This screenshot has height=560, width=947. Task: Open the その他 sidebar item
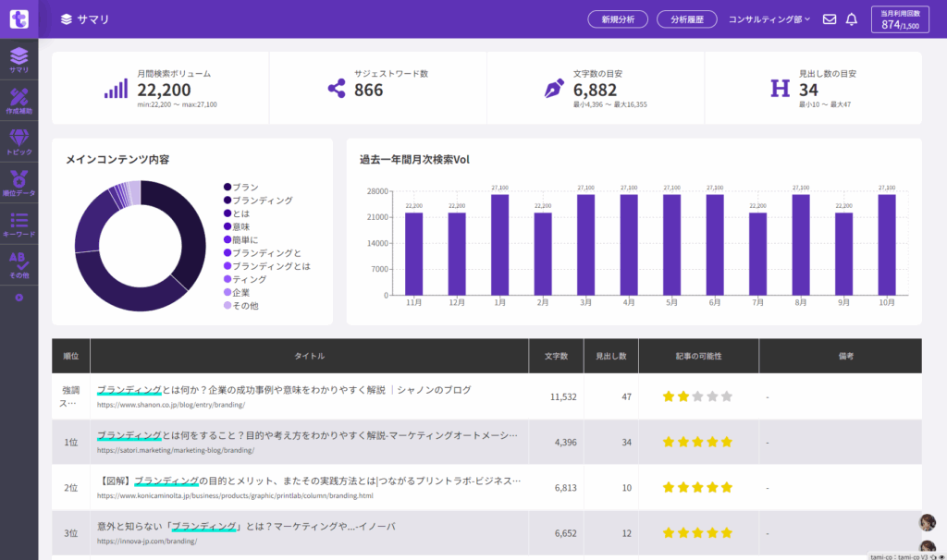click(x=18, y=264)
